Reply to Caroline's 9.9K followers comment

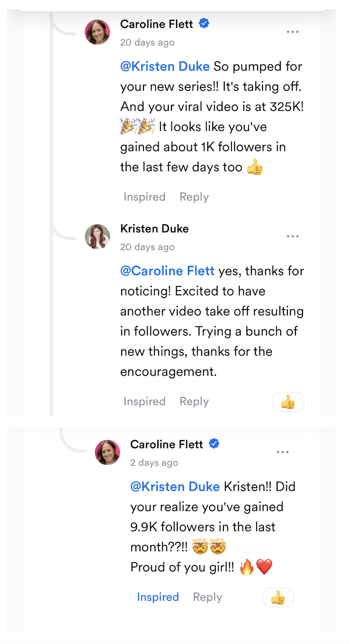(207, 597)
